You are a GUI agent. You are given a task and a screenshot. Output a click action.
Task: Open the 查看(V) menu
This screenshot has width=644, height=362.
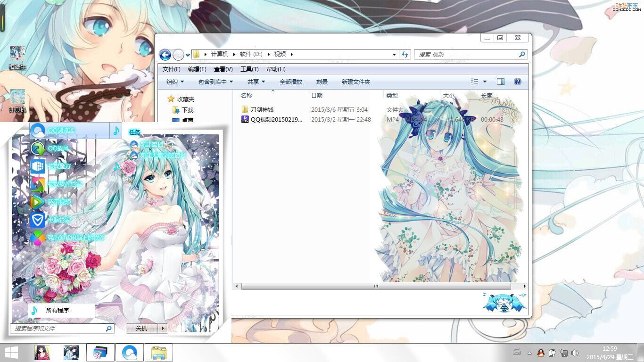click(x=223, y=69)
